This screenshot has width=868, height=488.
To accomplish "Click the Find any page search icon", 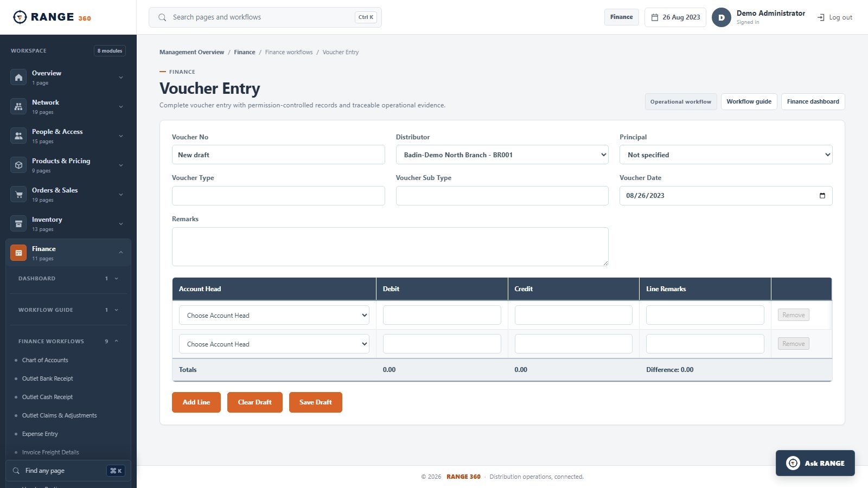I will [x=16, y=471].
